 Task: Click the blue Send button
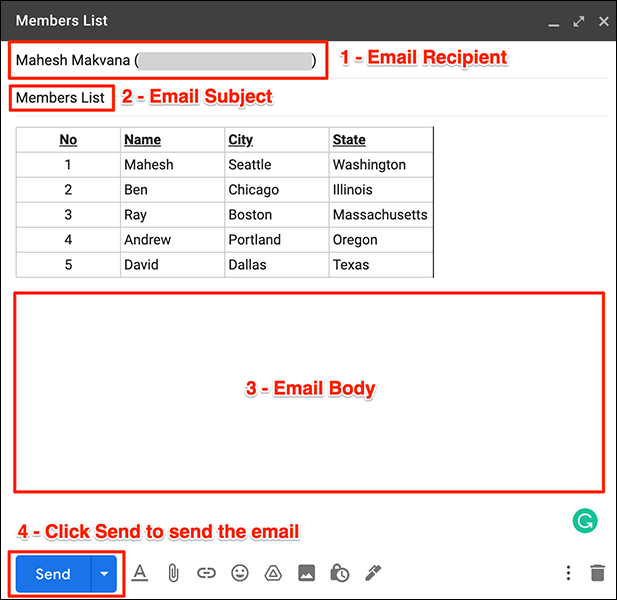[53, 574]
